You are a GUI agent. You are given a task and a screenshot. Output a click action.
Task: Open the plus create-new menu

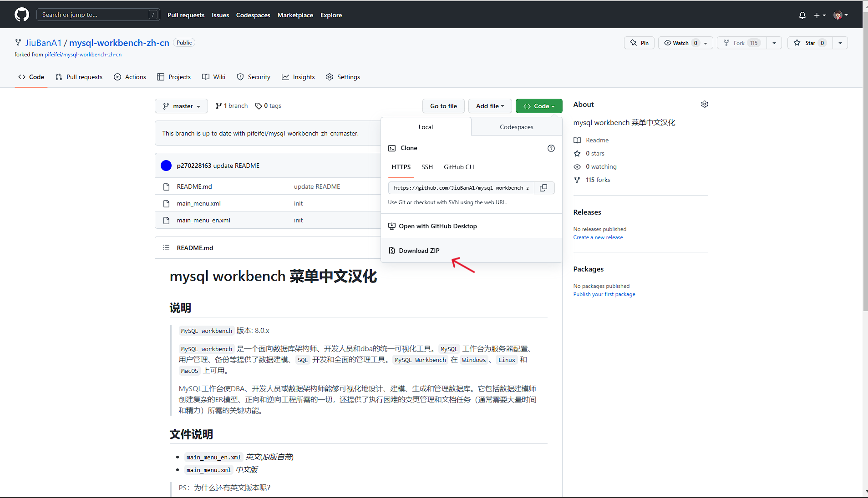click(820, 15)
